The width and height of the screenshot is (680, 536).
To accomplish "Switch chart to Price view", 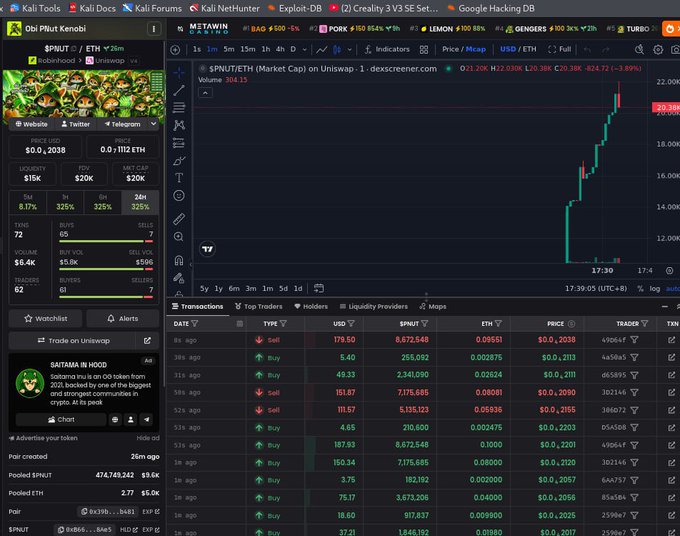I will [450, 49].
